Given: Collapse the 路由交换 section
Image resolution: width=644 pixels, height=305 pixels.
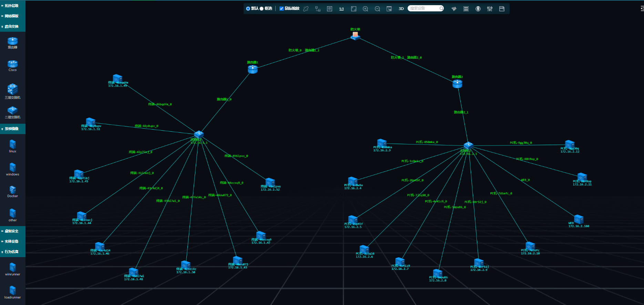Looking at the screenshot, I should pyautogui.click(x=12, y=27).
